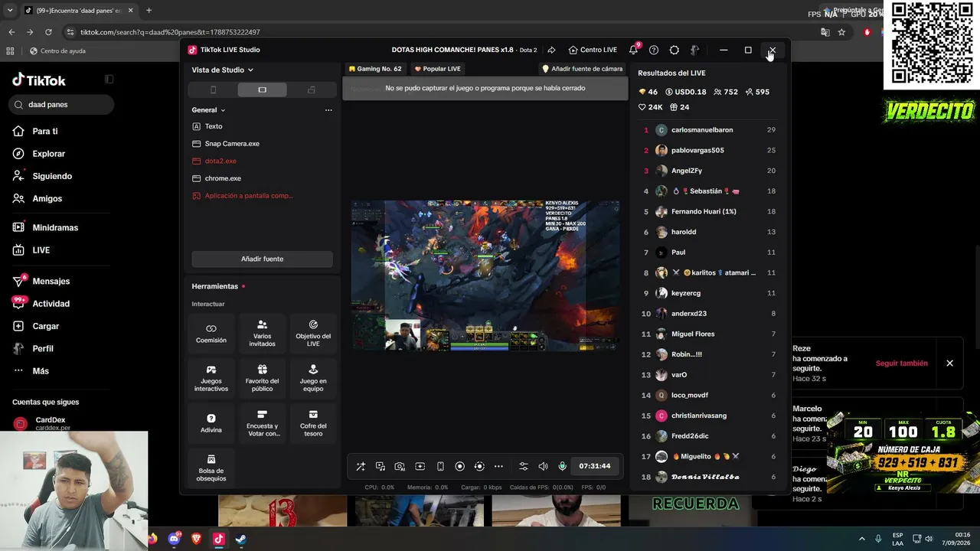Select the chrome.exe source
980x551 pixels.
tap(262, 178)
